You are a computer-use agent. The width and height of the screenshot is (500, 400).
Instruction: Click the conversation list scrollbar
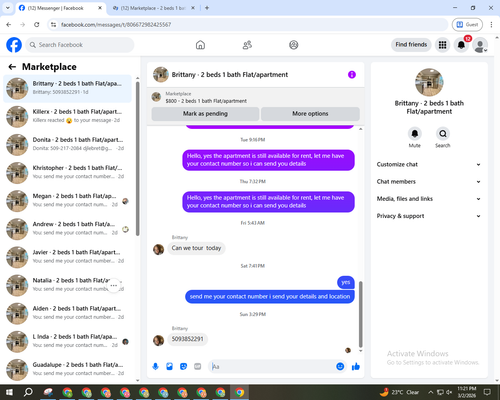tap(137, 159)
